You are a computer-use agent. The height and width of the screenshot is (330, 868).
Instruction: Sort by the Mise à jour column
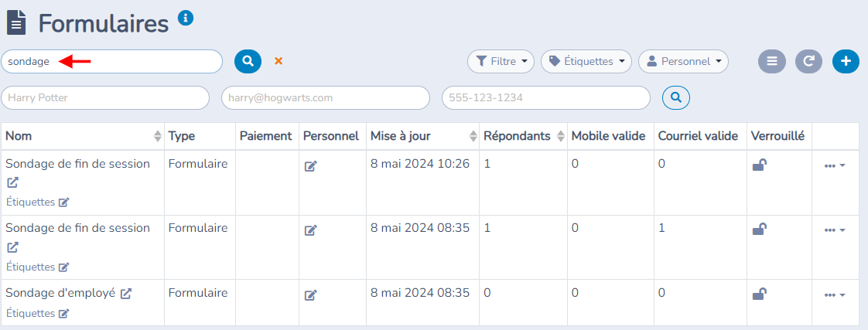click(422, 136)
